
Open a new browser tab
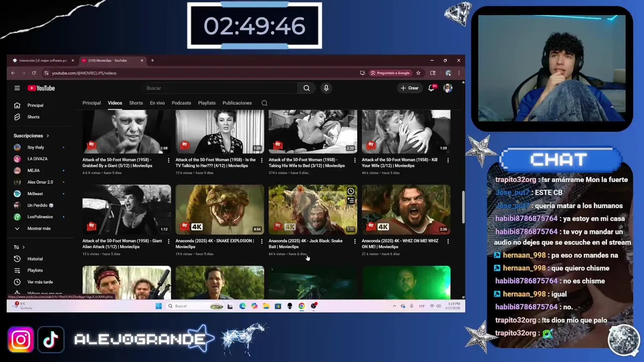click(152, 60)
